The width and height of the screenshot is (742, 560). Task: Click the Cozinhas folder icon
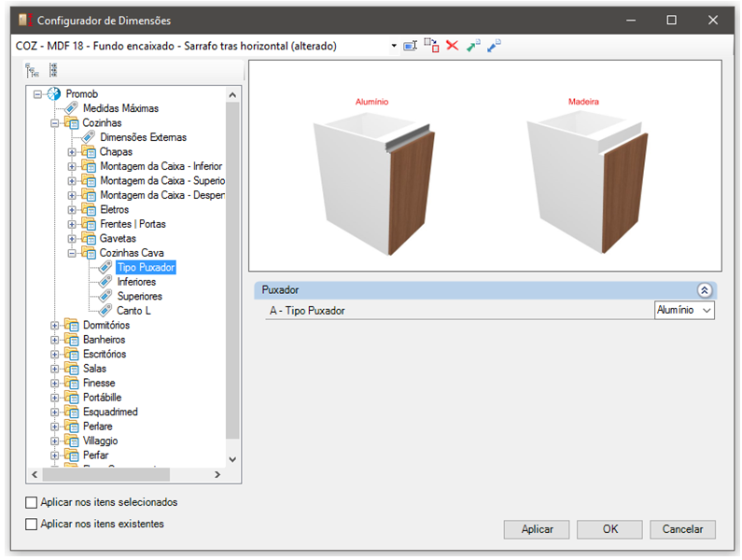coord(72,123)
